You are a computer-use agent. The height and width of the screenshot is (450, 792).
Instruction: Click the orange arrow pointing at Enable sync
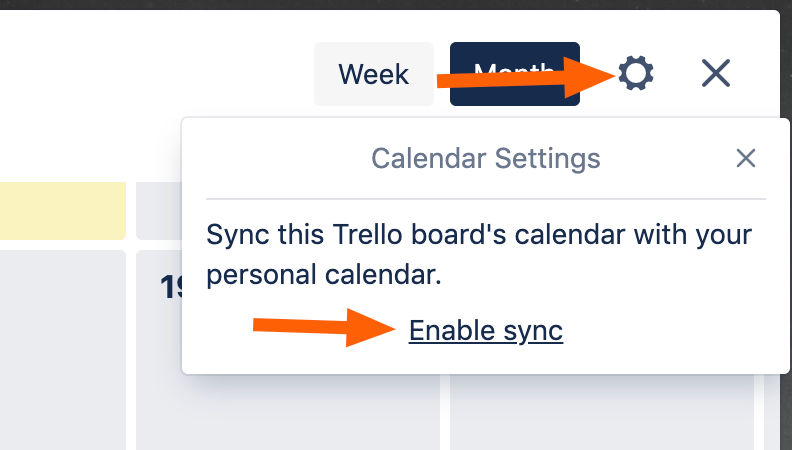point(324,328)
